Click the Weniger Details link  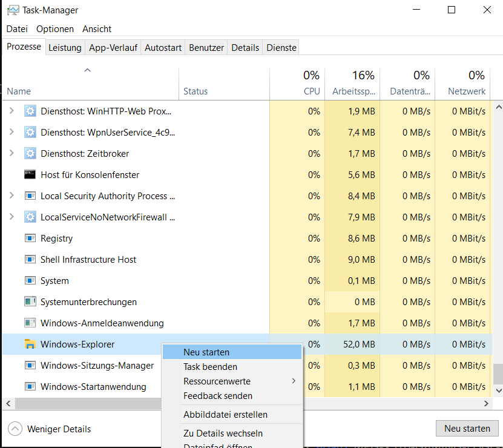coord(59,429)
